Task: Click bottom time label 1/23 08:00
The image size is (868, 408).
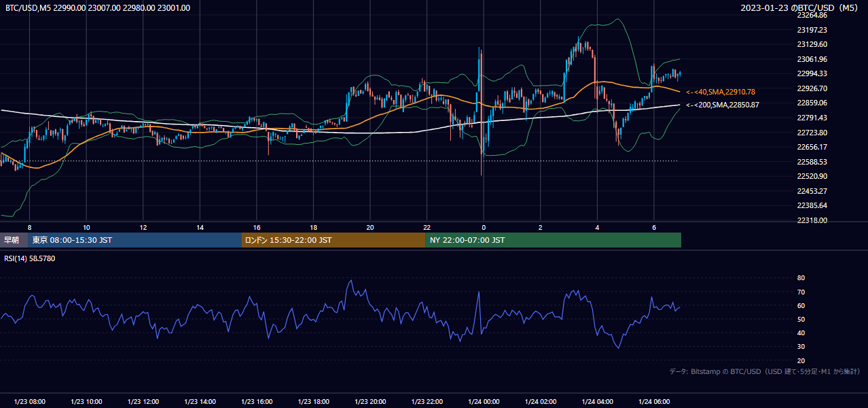Action: 30,402
